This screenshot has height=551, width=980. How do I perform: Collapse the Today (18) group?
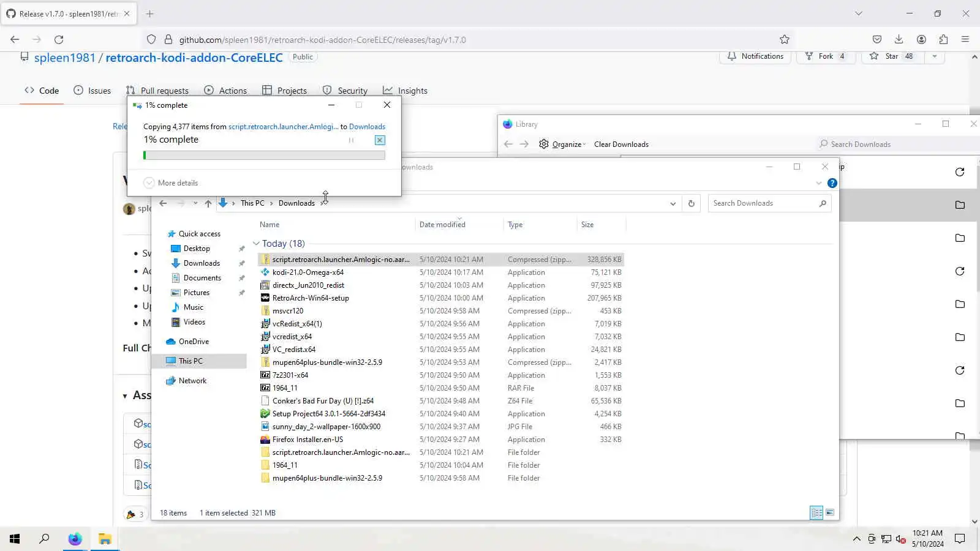click(256, 244)
